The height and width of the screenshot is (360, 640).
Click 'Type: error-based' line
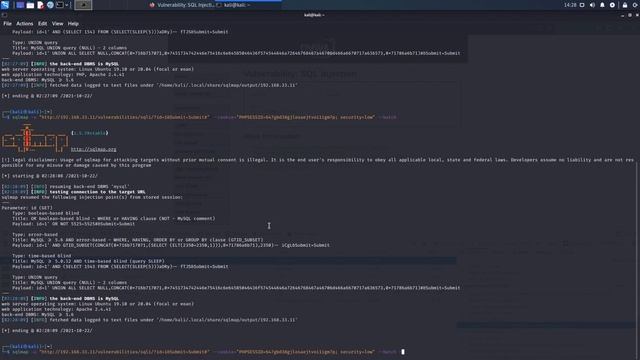click(x=35, y=235)
